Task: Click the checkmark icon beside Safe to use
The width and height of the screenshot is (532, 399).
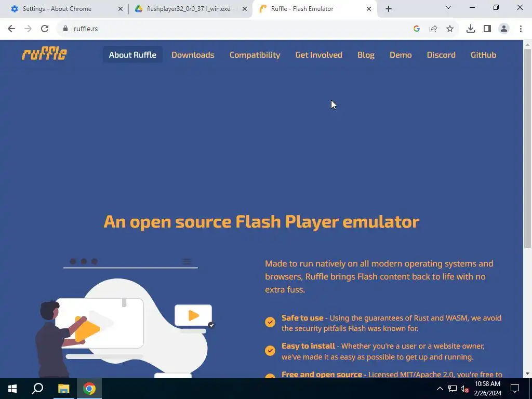Action: [270, 322]
